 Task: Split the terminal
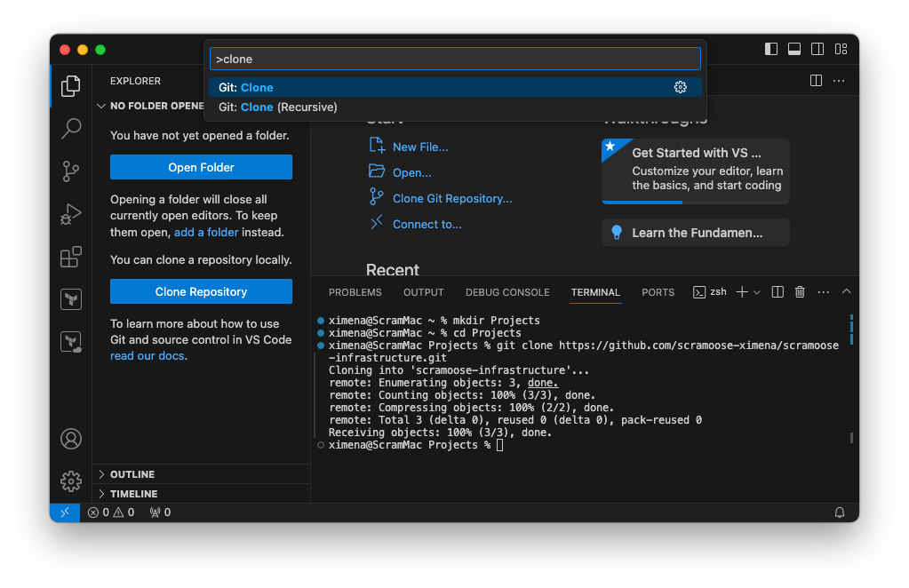[x=777, y=292]
